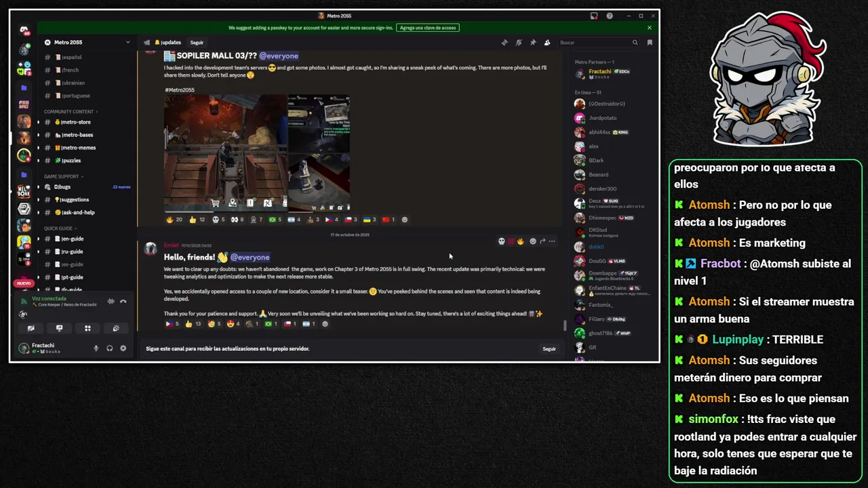The height and width of the screenshot is (488, 868).
Task: Open the large spoiler screenshot image
Action: (x=225, y=154)
